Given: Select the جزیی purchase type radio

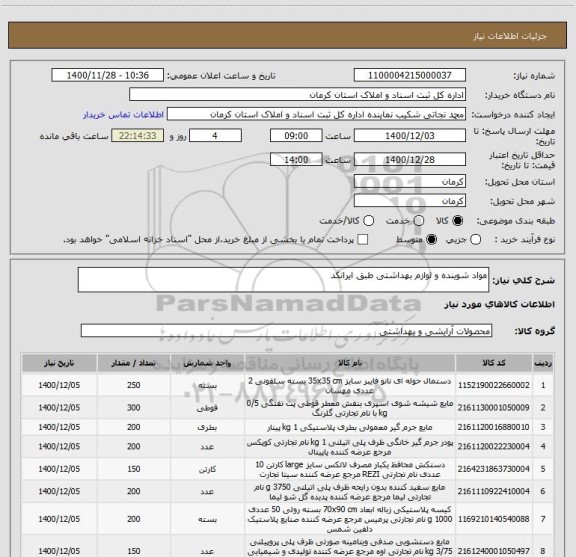Looking at the screenshot, I should [475, 240].
